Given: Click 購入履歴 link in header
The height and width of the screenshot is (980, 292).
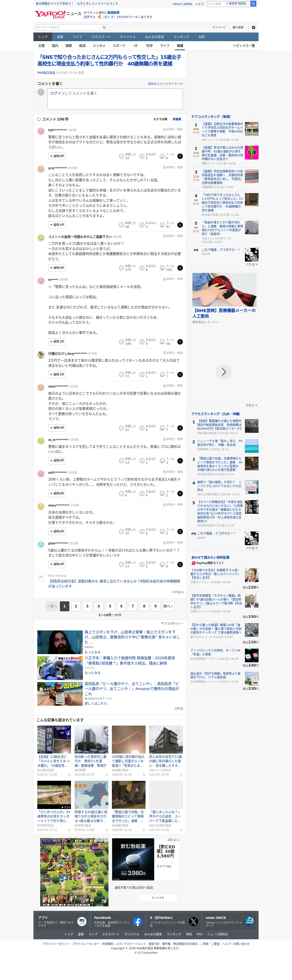Looking at the screenshot, I should 238,27.
